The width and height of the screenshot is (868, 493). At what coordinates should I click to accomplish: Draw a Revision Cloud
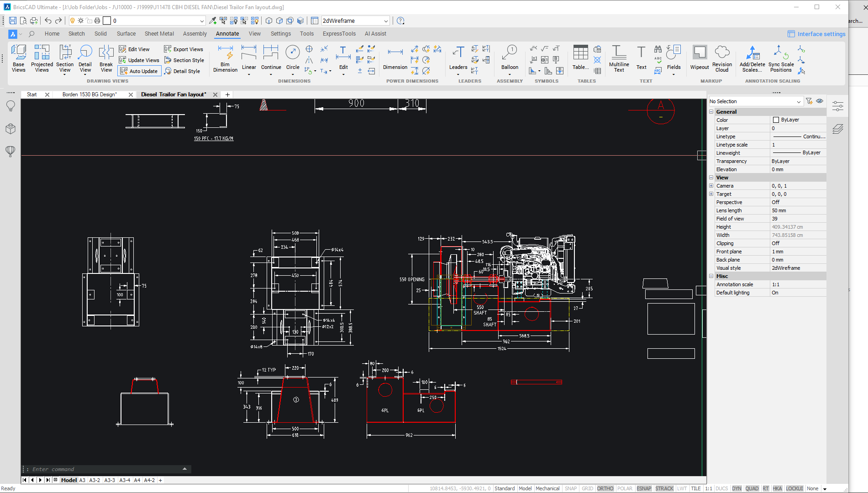coord(722,58)
